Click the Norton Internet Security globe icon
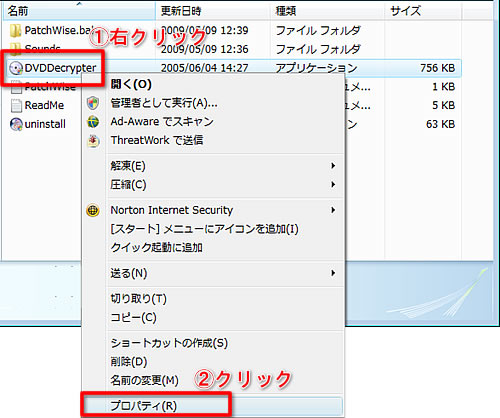Viewport: 500px width, 418px height. 93,210
